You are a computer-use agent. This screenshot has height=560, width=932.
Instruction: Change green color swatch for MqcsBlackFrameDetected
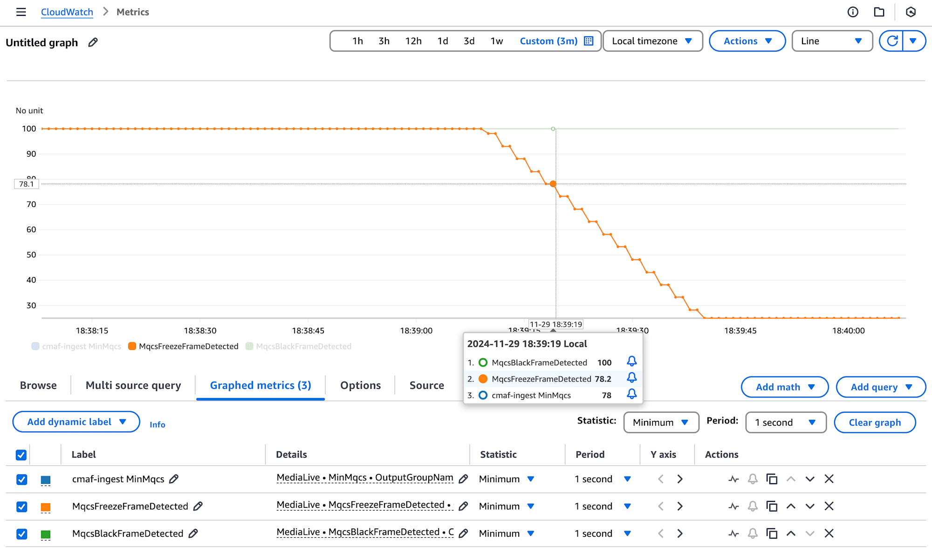pyautogui.click(x=46, y=534)
